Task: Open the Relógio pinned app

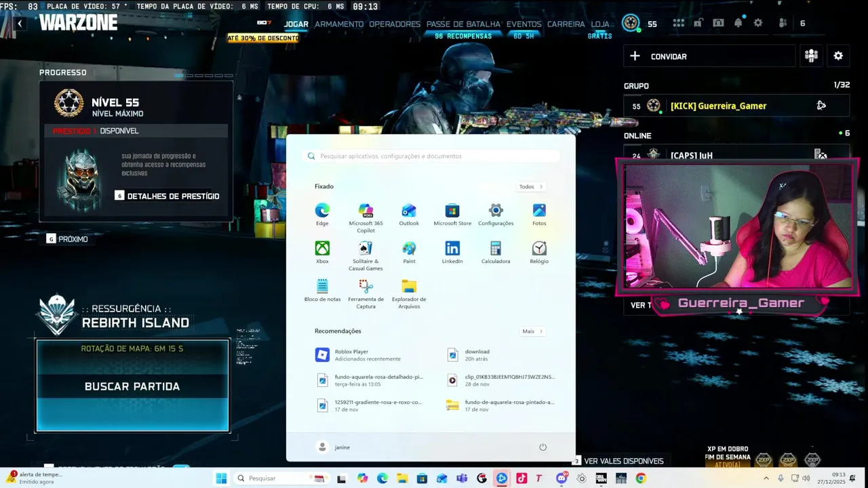Action: point(539,252)
